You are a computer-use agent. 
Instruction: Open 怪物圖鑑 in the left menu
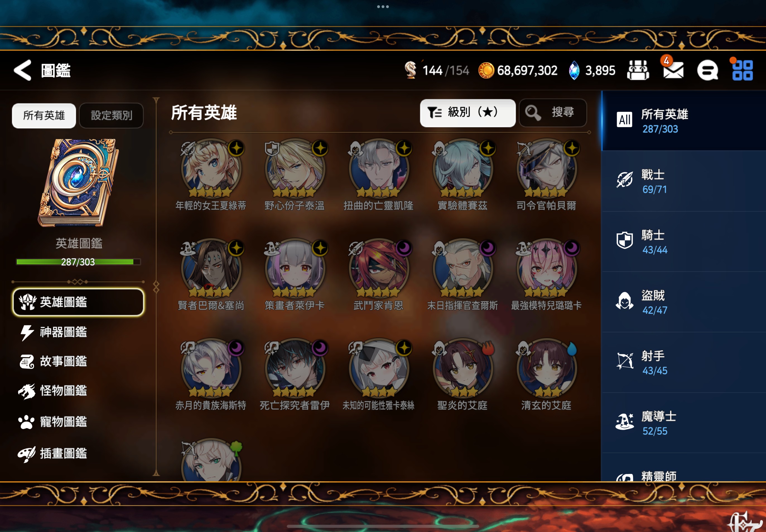[63, 391]
